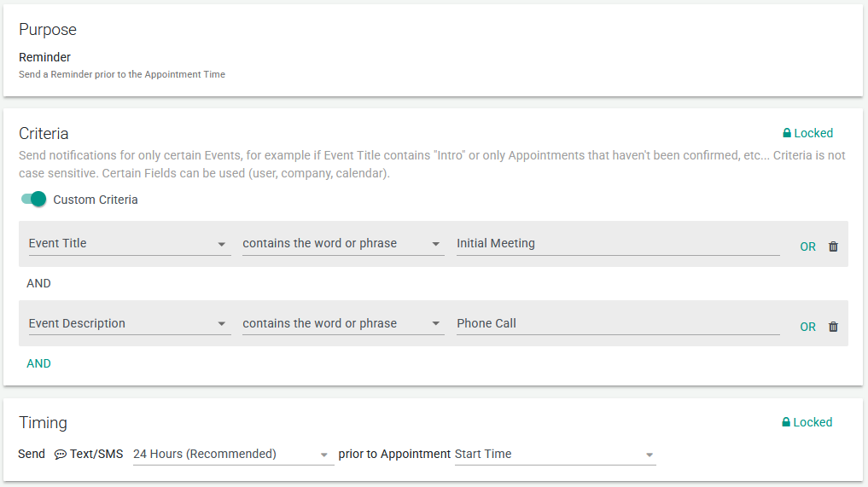868x487 pixels.
Task: Open the Event Title field dropdown
Action: (x=129, y=244)
